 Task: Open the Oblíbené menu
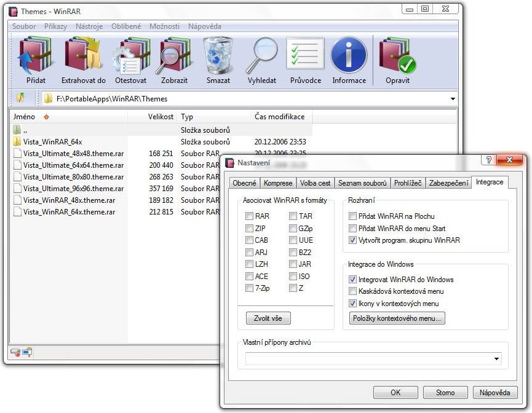(126, 26)
